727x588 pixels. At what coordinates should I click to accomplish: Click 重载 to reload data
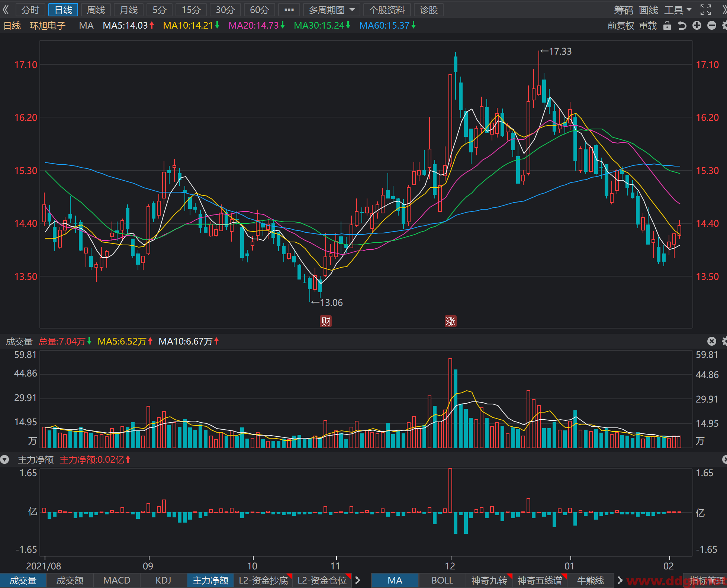click(x=648, y=26)
